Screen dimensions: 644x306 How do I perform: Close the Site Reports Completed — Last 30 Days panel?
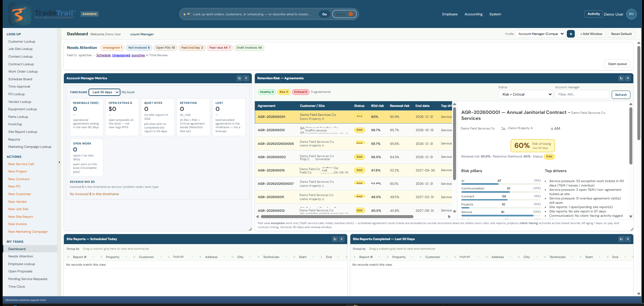[x=628, y=239]
